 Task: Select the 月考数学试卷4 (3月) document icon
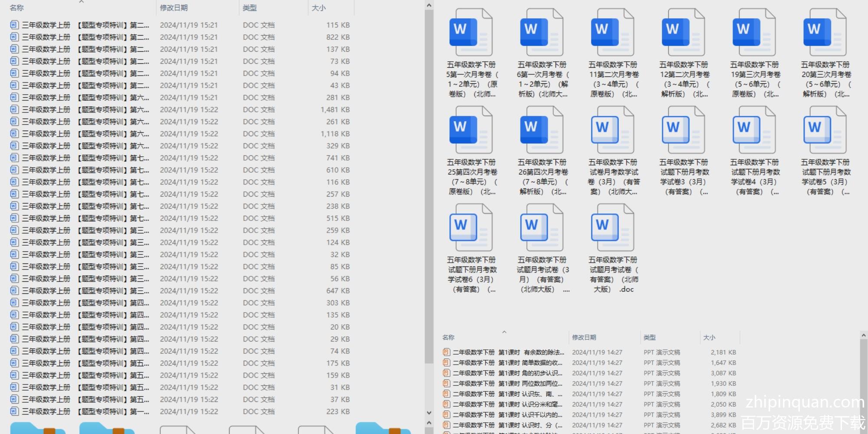pos(754,130)
